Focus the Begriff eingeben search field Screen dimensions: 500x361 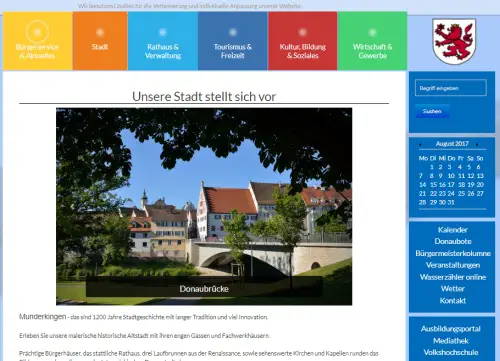point(451,88)
